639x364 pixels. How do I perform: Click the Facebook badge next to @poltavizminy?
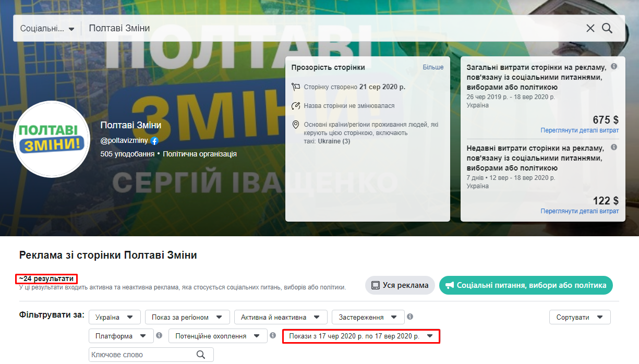pyautogui.click(x=154, y=141)
